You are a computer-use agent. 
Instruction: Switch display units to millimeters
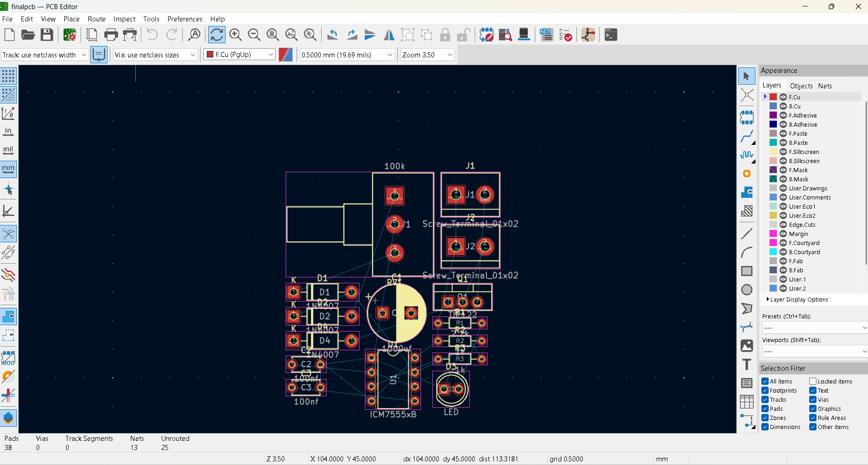pyautogui.click(x=8, y=169)
